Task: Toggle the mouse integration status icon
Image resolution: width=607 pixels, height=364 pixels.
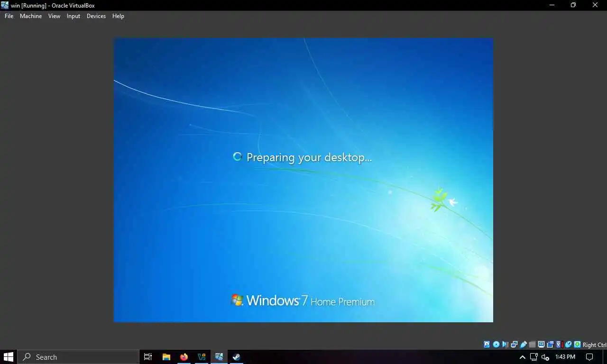Action: (568, 345)
